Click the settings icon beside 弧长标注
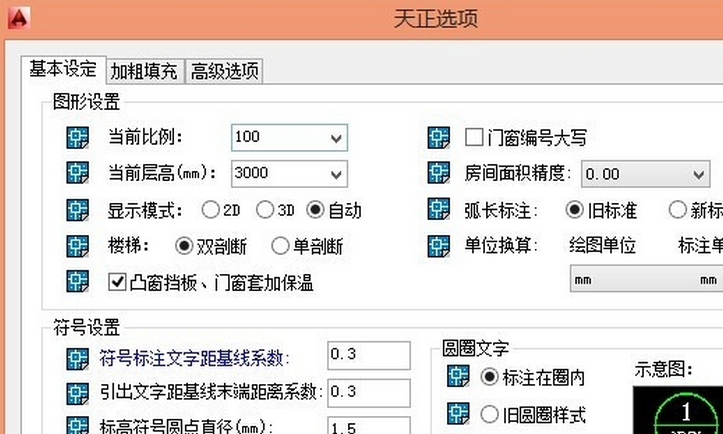Image resolution: width=723 pixels, height=434 pixels. pyautogui.click(x=439, y=210)
